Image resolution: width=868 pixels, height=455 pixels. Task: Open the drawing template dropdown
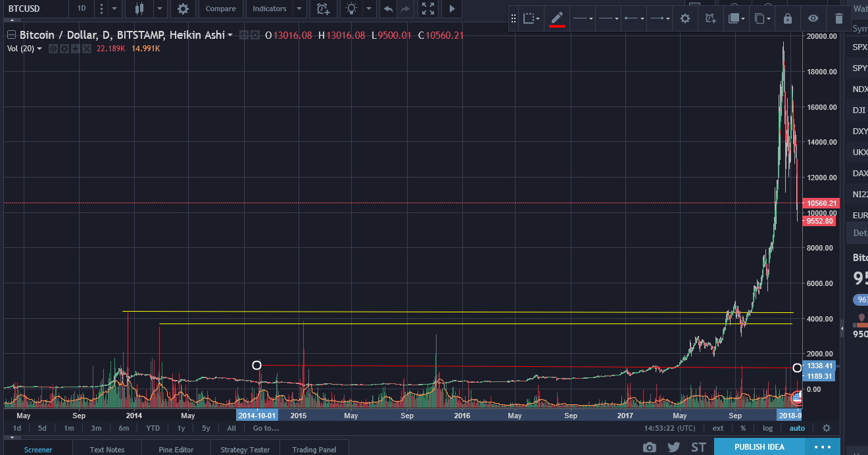coord(531,18)
